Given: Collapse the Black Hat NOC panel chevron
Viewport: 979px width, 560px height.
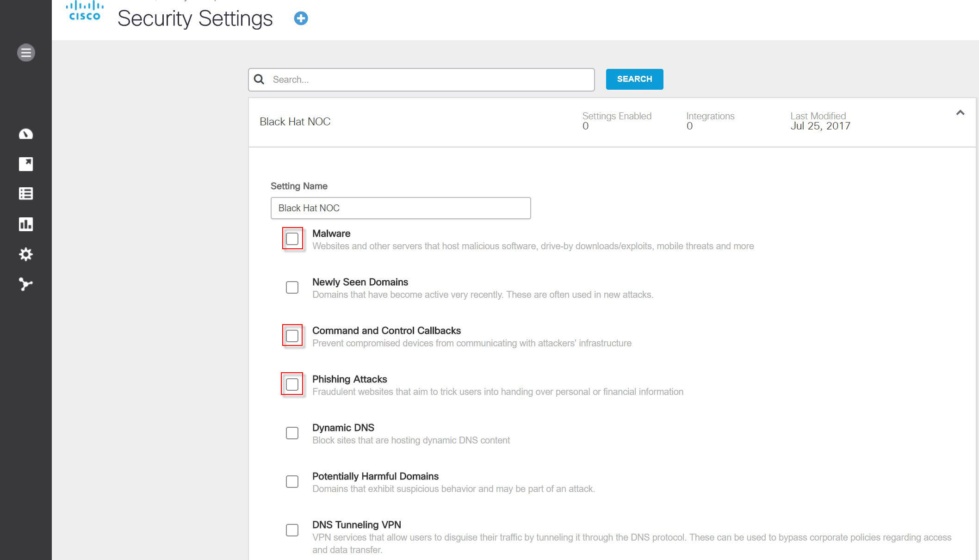Looking at the screenshot, I should (x=960, y=113).
